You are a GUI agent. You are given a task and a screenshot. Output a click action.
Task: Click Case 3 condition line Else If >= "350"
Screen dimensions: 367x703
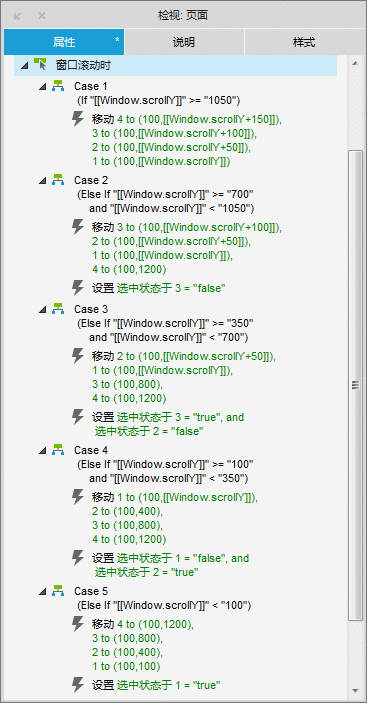165,323
